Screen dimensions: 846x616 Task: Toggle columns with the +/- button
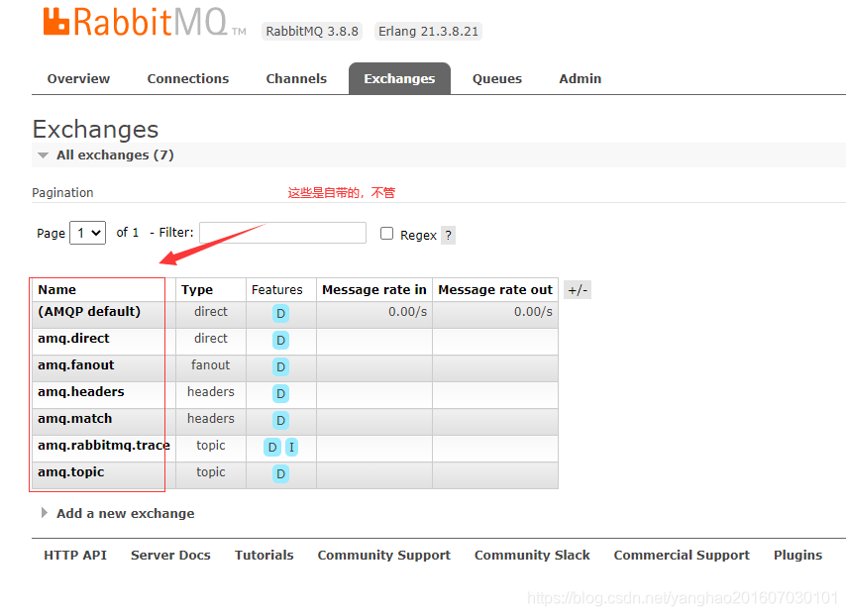[x=578, y=290]
